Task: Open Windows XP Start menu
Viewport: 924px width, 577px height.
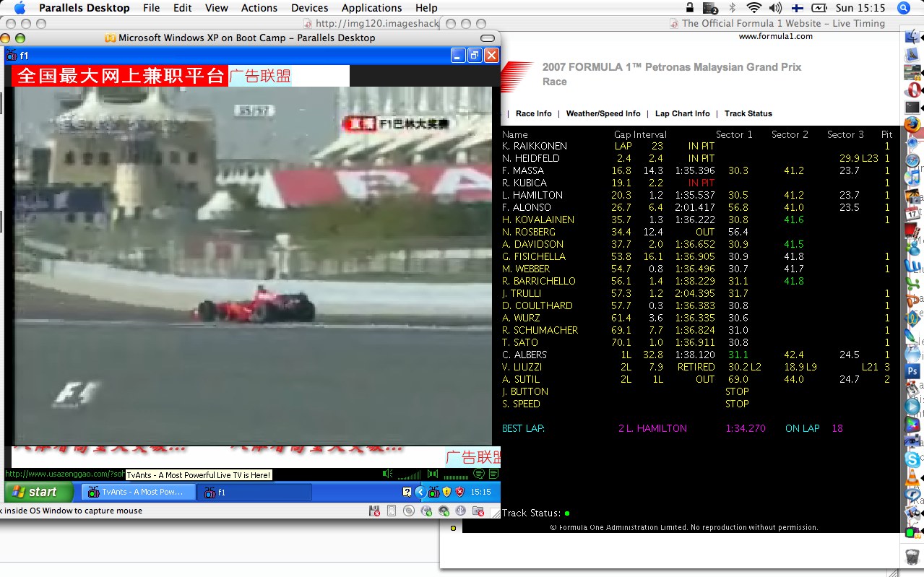Action: (38, 492)
